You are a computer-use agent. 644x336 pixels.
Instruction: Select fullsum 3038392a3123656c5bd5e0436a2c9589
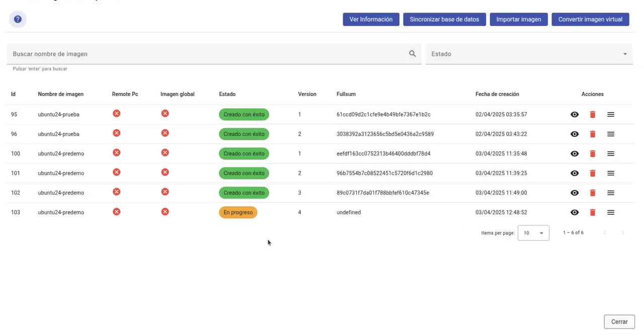coord(385,134)
